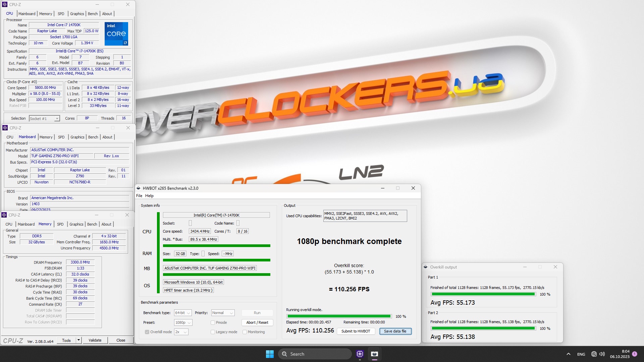Click the BIOS Version 1403 field
The width and height of the screenshot is (644, 362).
click(x=79, y=204)
